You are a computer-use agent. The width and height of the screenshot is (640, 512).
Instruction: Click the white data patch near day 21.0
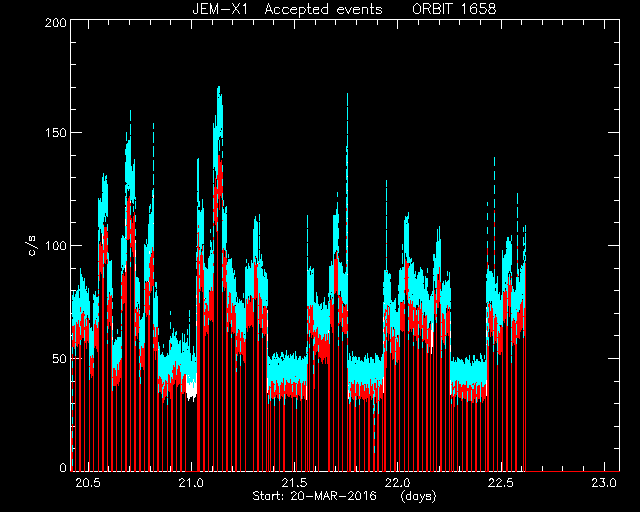coord(191,388)
